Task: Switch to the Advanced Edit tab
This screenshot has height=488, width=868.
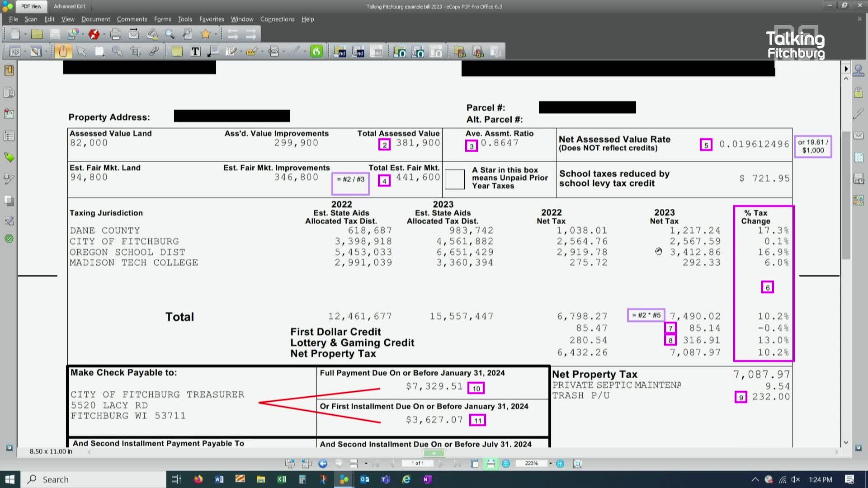Action: click(69, 6)
